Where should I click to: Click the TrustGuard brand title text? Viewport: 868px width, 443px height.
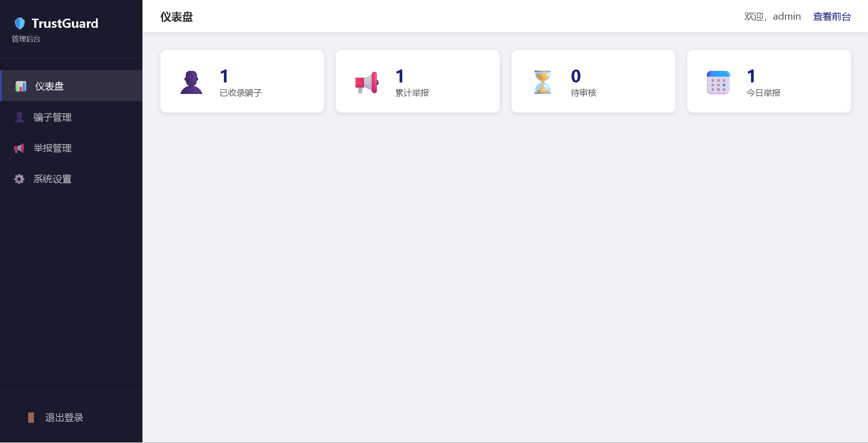coord(65,23)
